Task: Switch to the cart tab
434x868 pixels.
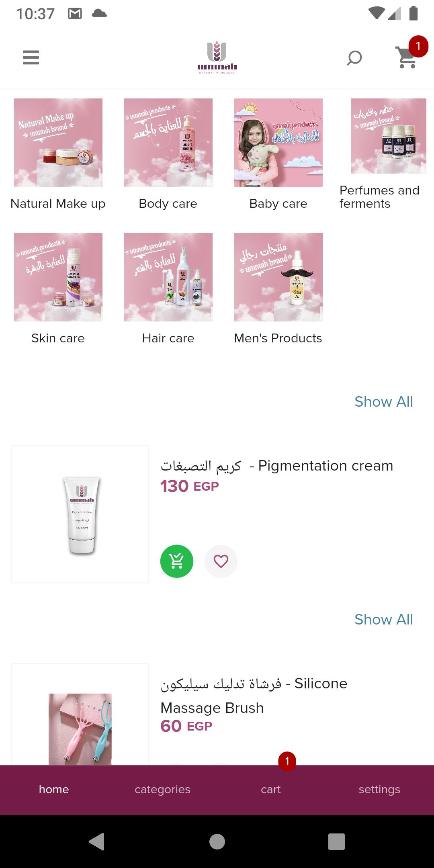Action: (271, 790)
